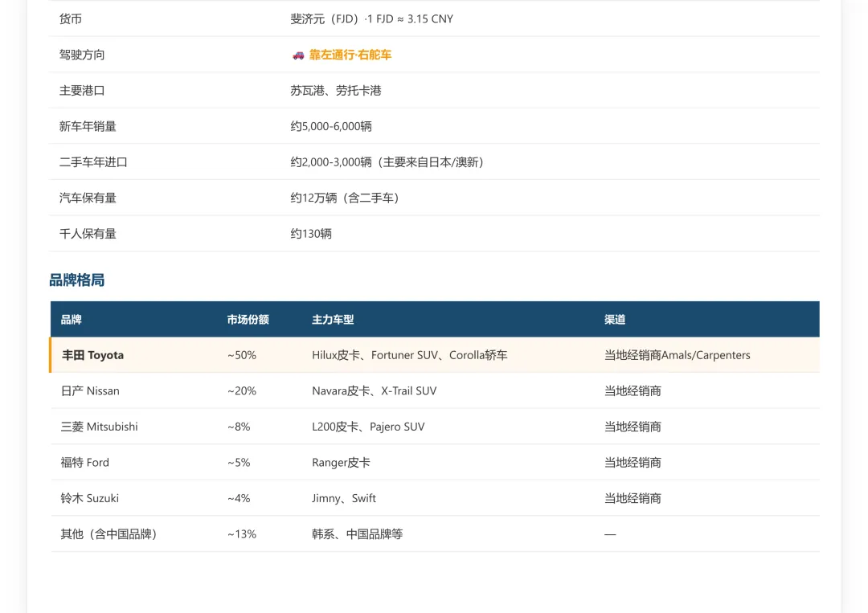Select Hilux皮卡、Fortuner SUV、Corolla轿车 cell
The width and height of the screenshot is (868, 613).
click(x=410, y=355)
